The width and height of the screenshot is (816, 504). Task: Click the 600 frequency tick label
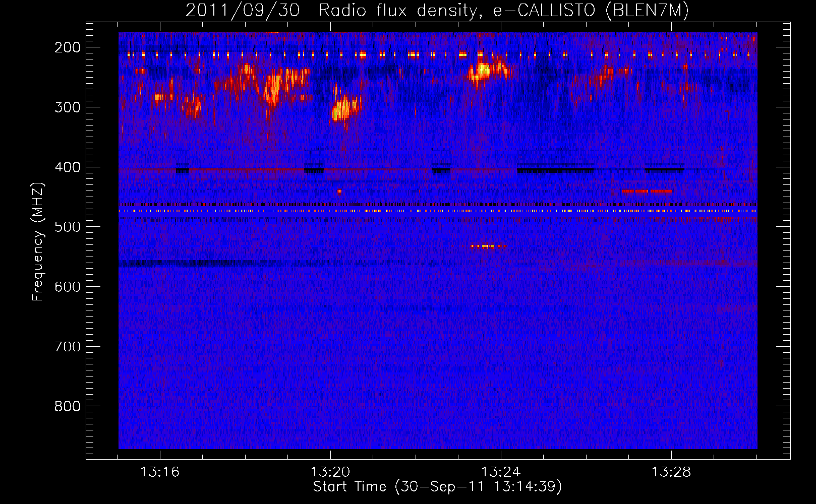(68, 287)
